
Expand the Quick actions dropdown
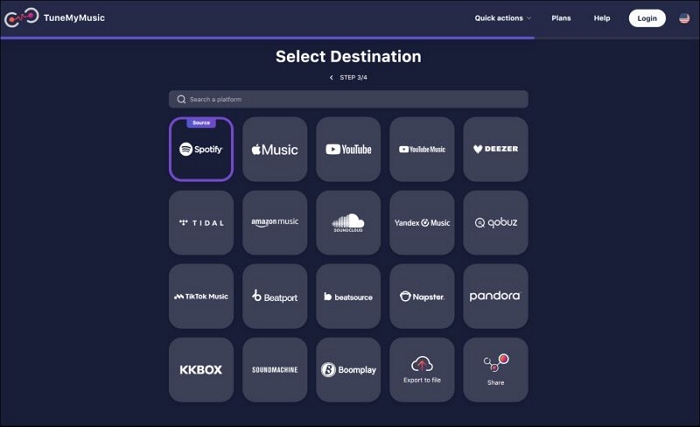[503, 18]
